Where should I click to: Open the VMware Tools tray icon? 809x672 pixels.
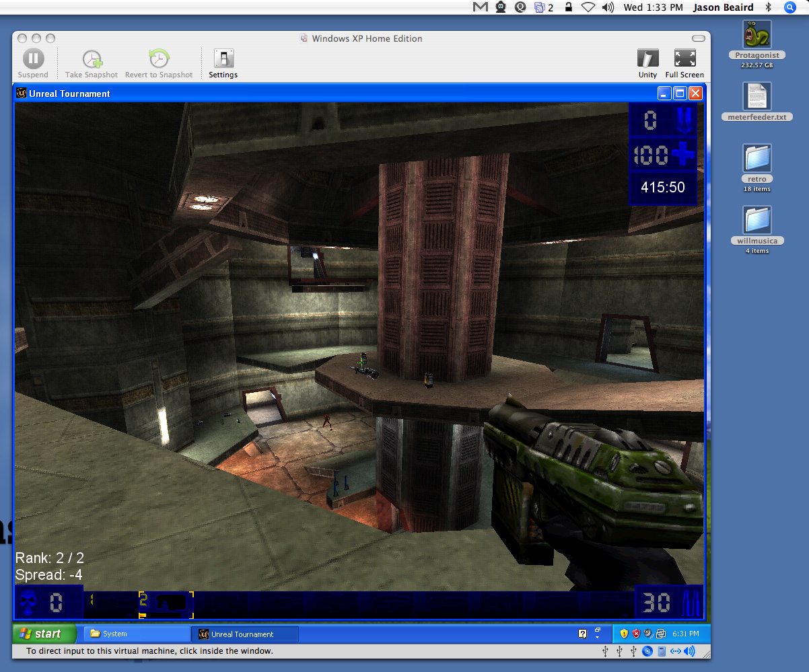click(661, 634)
